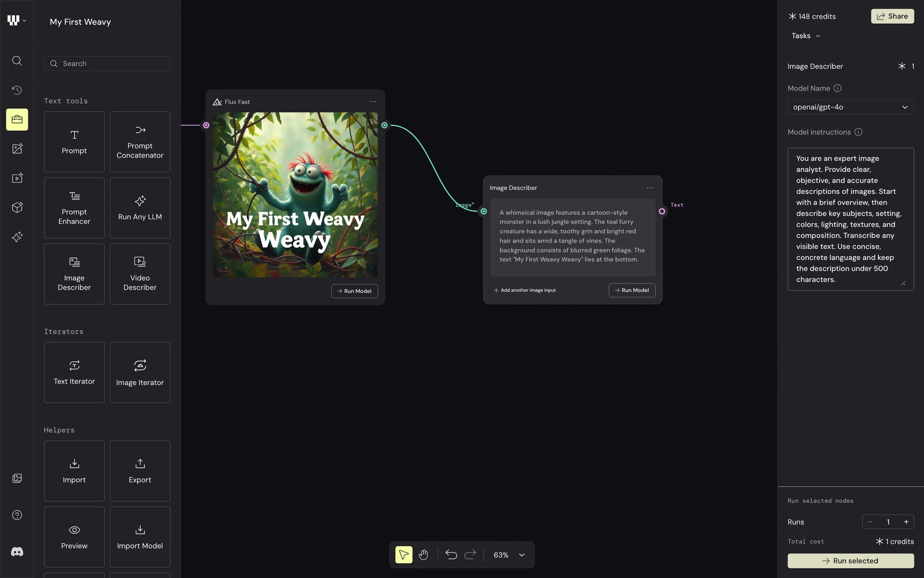Open the openai/gpt-4o model dropdown

[x=850, y=107]
